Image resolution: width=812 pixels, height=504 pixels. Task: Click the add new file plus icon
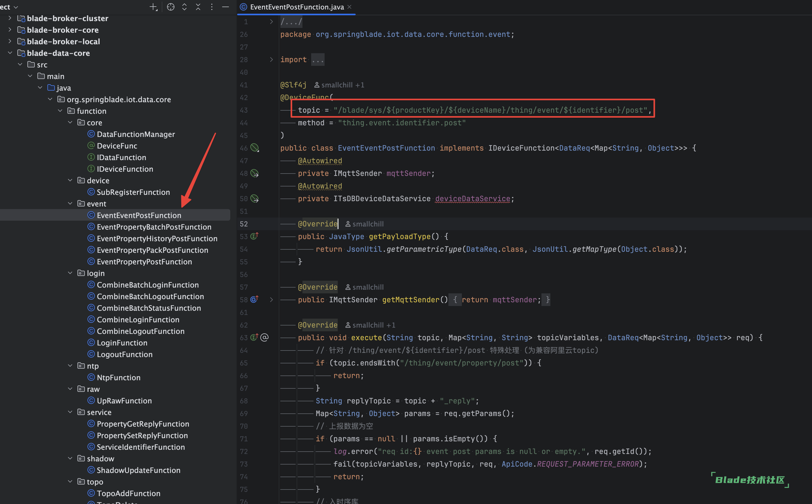click(153, 7)
